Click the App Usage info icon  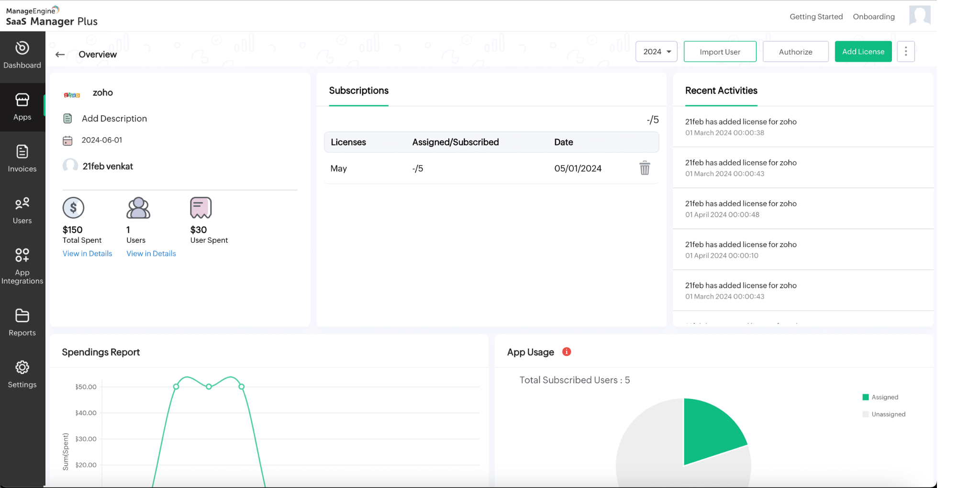(x=567, y=352)
